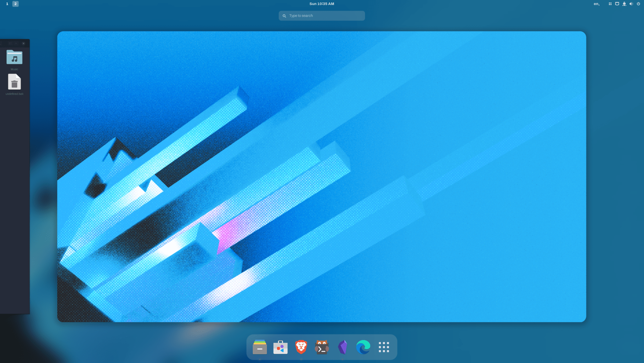Click the Type to search field
Viewport: 644px width, 363px height.
[x=321, y=15]
